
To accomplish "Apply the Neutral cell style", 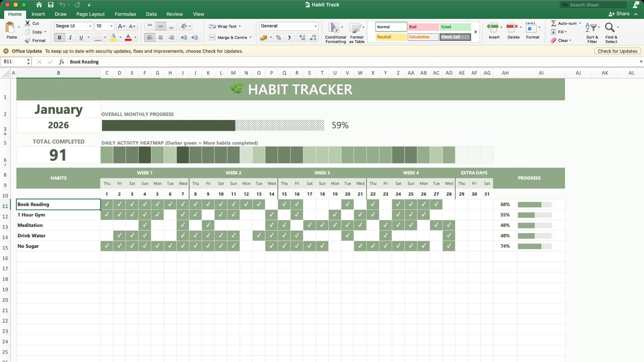I will 391,37.
